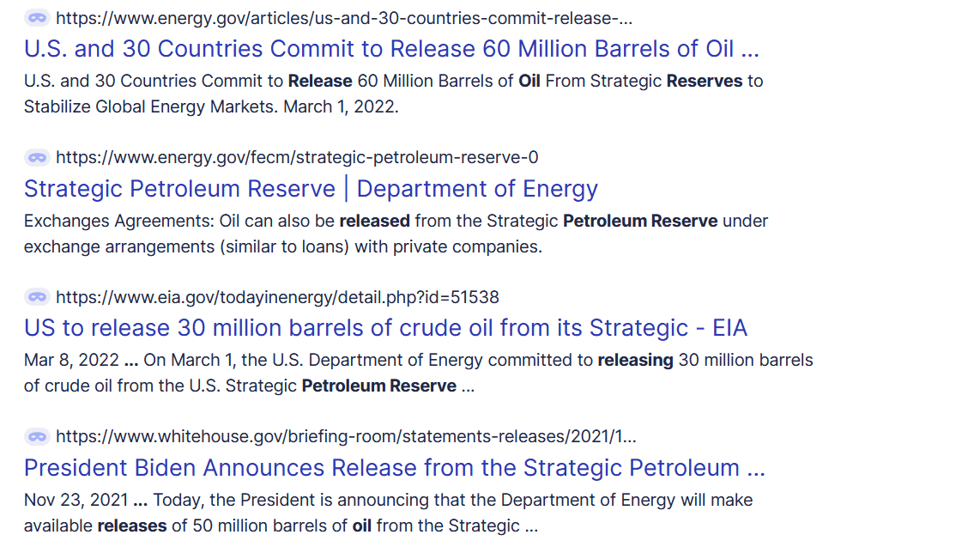The height and width of the screenshot is (547, 980).
Task: Click bold "Petroleum Reserve" in the EIA snippet
Action: click(378, 386)
